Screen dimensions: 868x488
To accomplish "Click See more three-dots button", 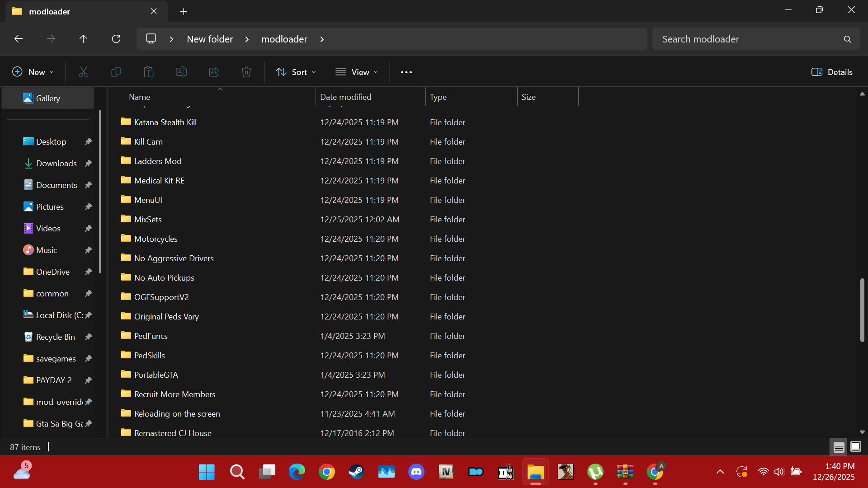I will click(406, 72).
